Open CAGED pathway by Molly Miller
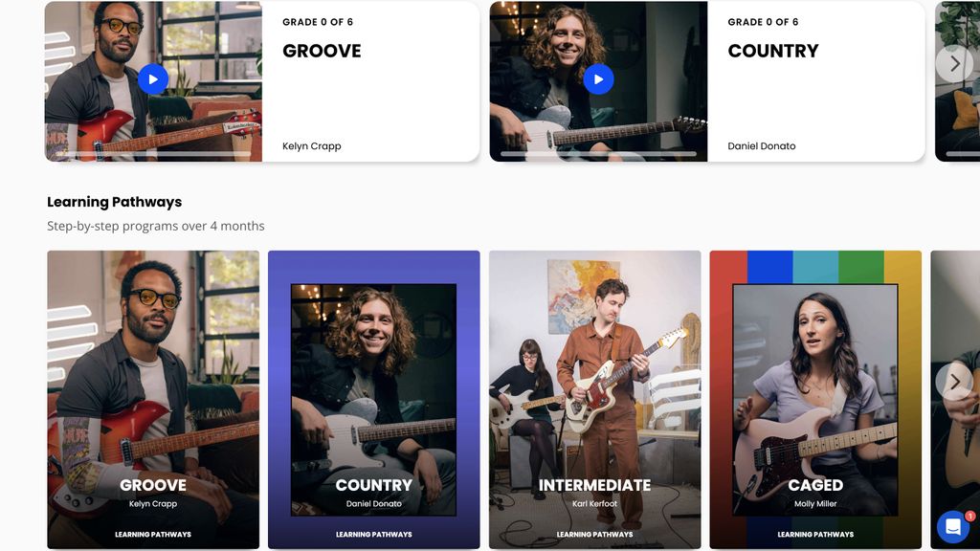The image size is (980, 551). (815, 400)
